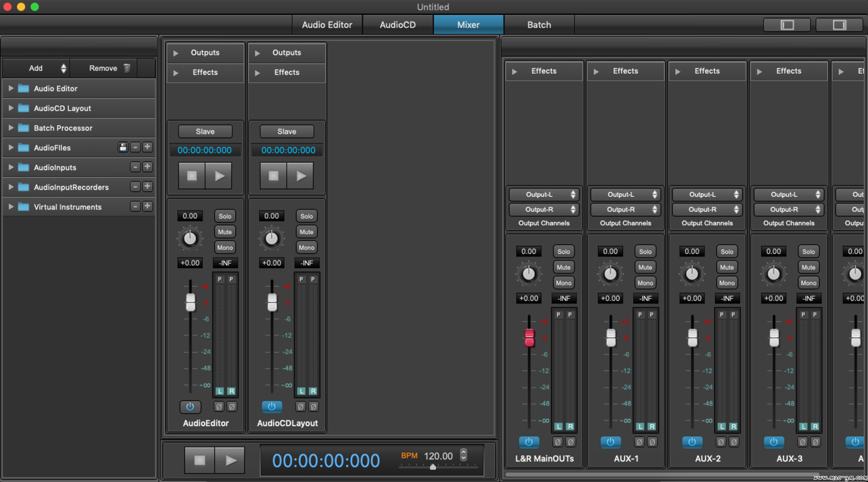Click the BPM stepper arrows
Screen dimensions: 868x482
click(463, 455)
